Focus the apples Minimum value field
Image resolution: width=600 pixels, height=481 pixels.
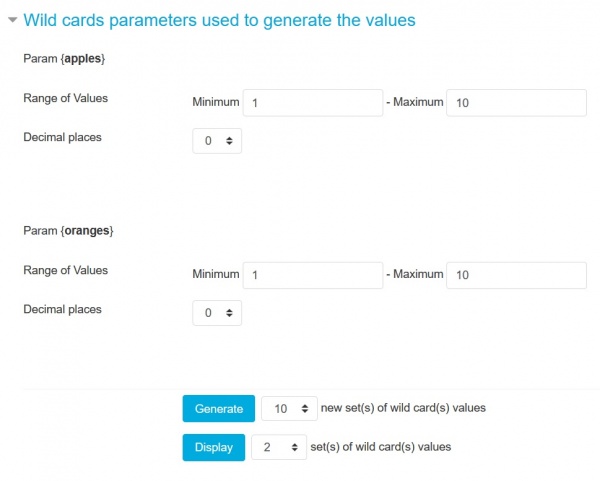point(312,103)
